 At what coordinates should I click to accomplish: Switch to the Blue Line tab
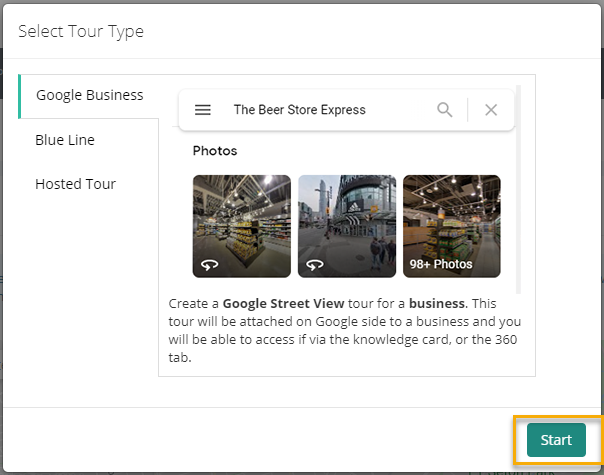pyautogui.click(x=65, y=140)
